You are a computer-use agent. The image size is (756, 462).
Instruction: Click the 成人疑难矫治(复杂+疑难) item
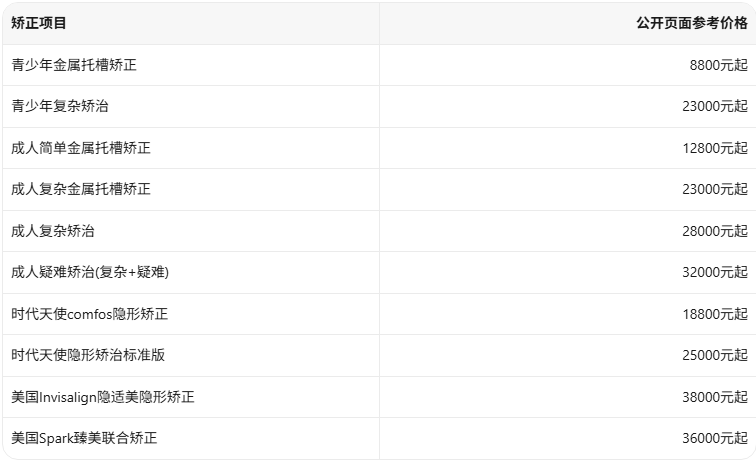click(x=90, y=272)
